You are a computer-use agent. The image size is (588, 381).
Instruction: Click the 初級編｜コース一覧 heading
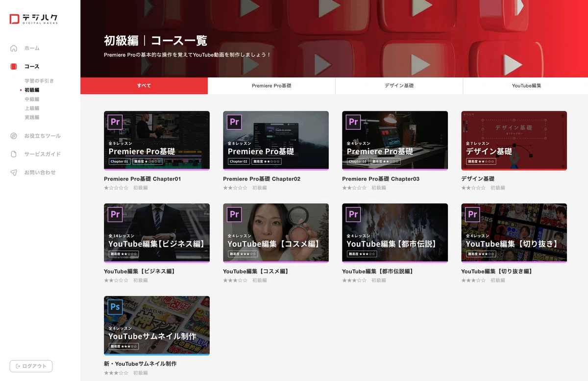pyautogui.click(x=155, y=40)
